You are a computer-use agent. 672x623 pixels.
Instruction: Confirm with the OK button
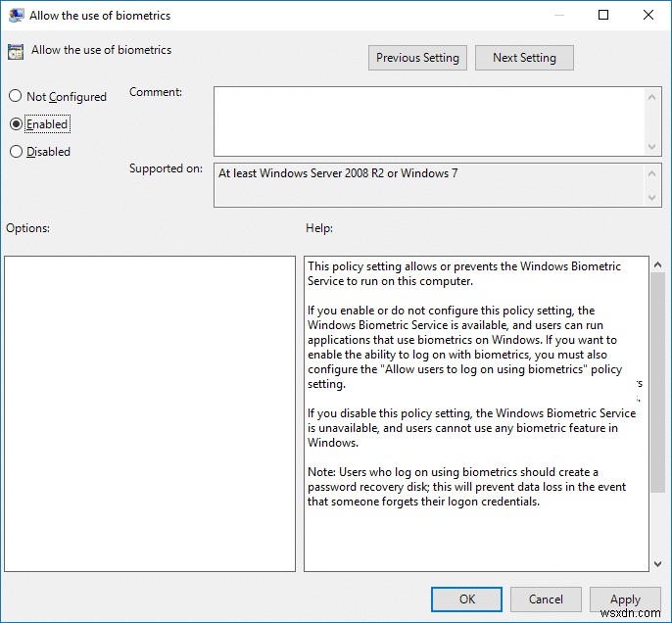click(466, 599)
